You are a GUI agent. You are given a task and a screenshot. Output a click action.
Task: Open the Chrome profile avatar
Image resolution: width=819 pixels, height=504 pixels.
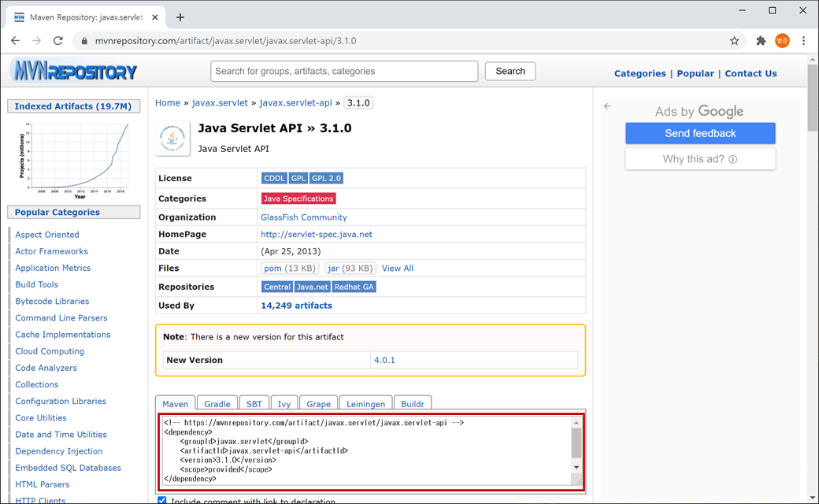(782, 41)
